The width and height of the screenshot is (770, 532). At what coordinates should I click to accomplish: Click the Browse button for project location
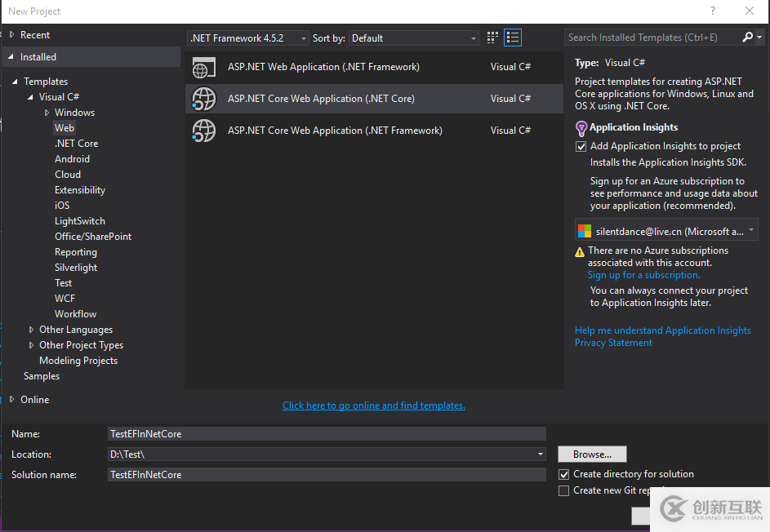pos(592,454)
